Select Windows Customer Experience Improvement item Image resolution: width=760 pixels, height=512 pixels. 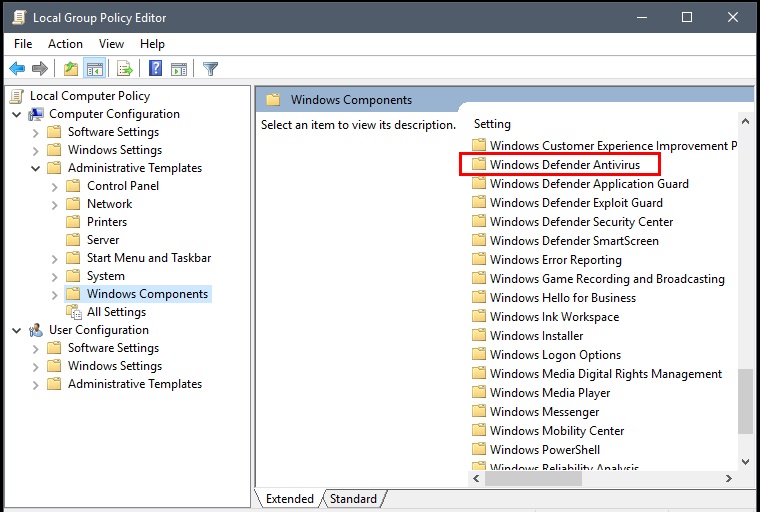613,145
